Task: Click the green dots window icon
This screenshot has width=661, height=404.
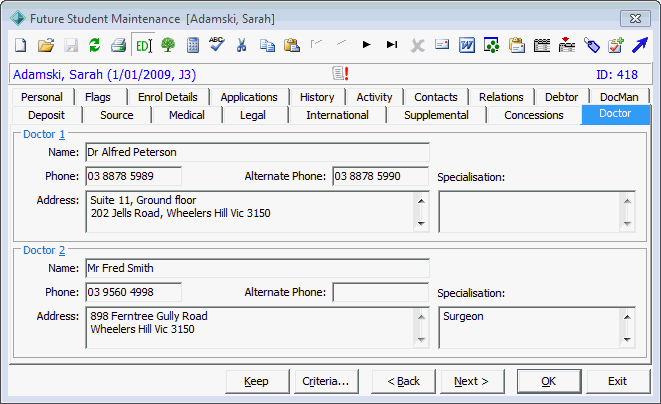Action: tap(492, 45)
